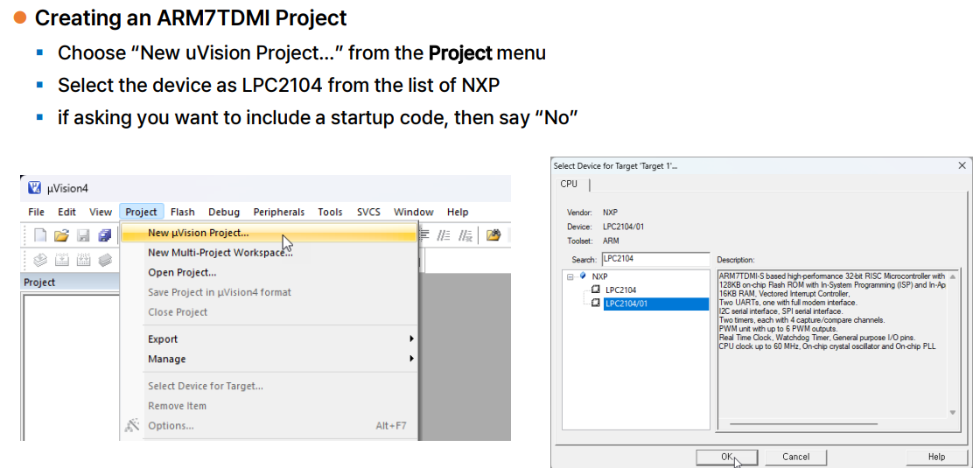Click the Build target toolbar icon
Viewport: 980px width, 468px height.
coord(62,260)
